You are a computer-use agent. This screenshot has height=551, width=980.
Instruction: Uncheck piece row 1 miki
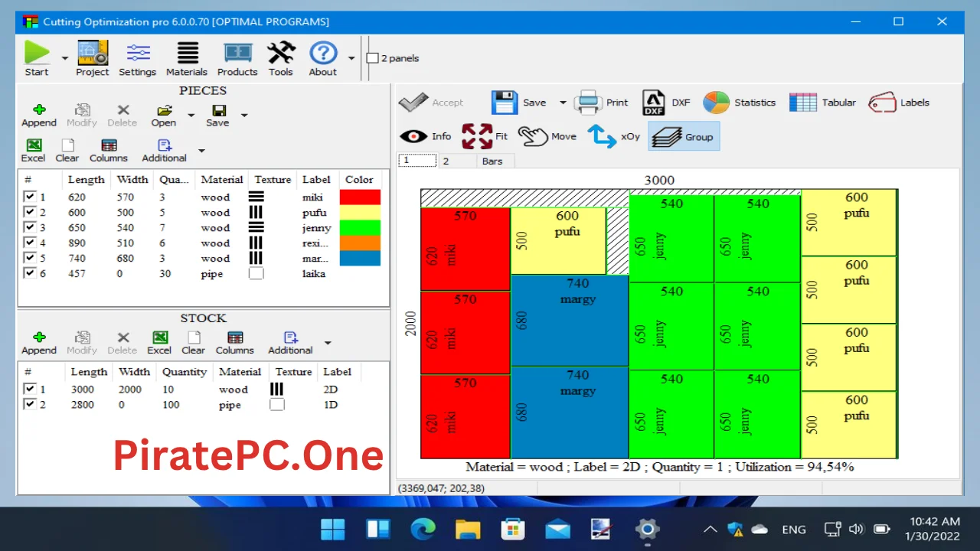point(30,197)
